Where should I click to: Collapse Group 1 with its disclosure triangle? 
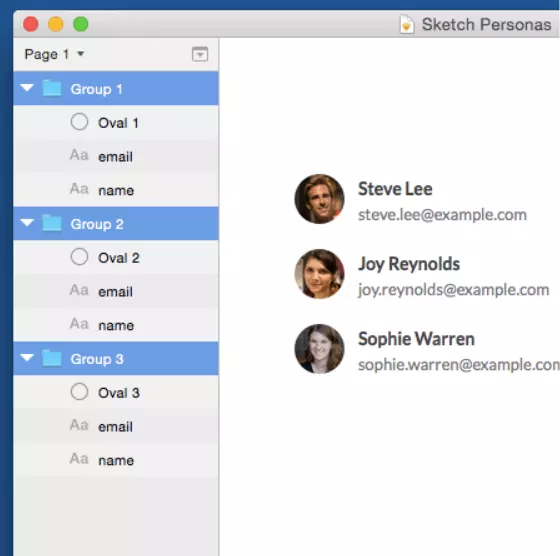click(27, 87)
